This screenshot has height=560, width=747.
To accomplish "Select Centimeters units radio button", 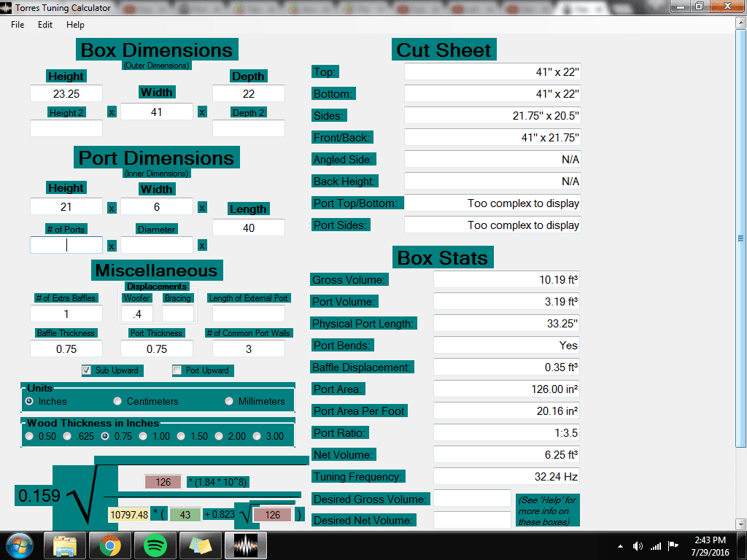I will pyautogui.click(x=117, y=402).
